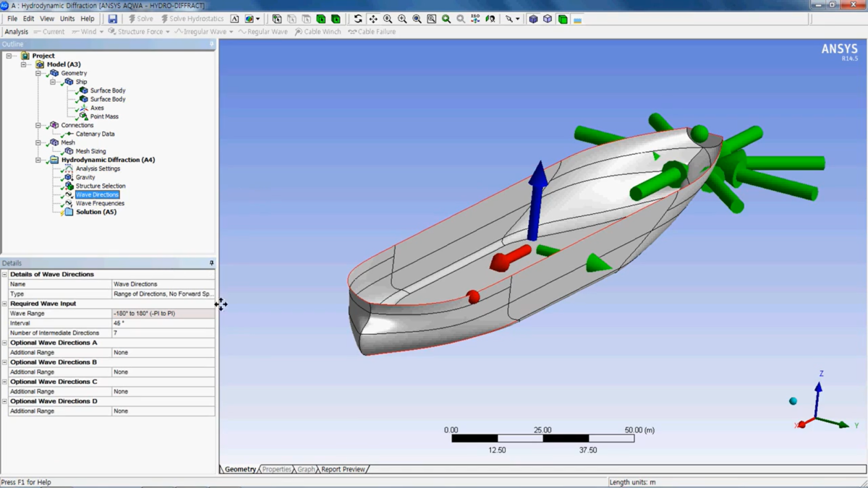This screenshot has height=488, width=868.
Task: Open the Edit menu
Action: [28, 19]
